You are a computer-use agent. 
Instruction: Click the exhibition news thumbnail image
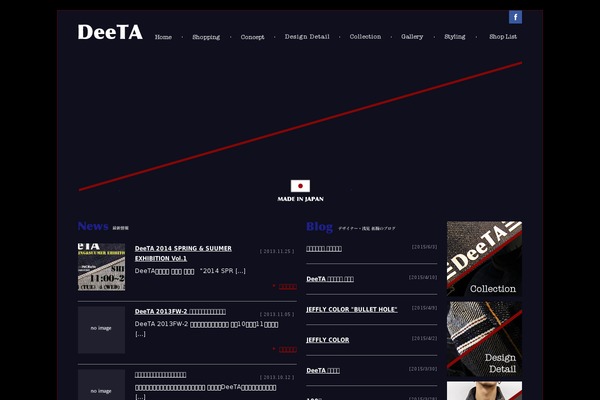tap(101, 267)
